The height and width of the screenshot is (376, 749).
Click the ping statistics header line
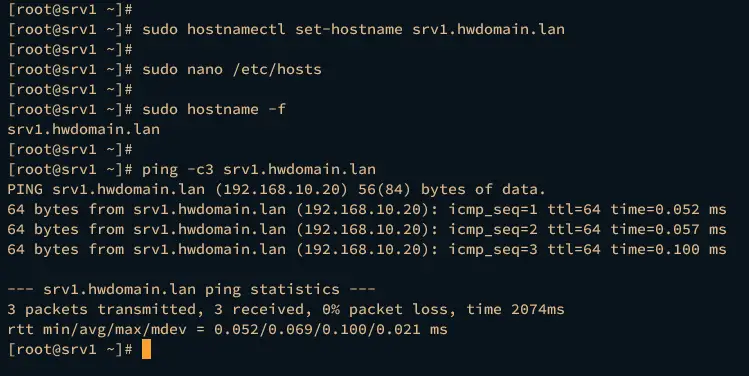coord(191,290)
